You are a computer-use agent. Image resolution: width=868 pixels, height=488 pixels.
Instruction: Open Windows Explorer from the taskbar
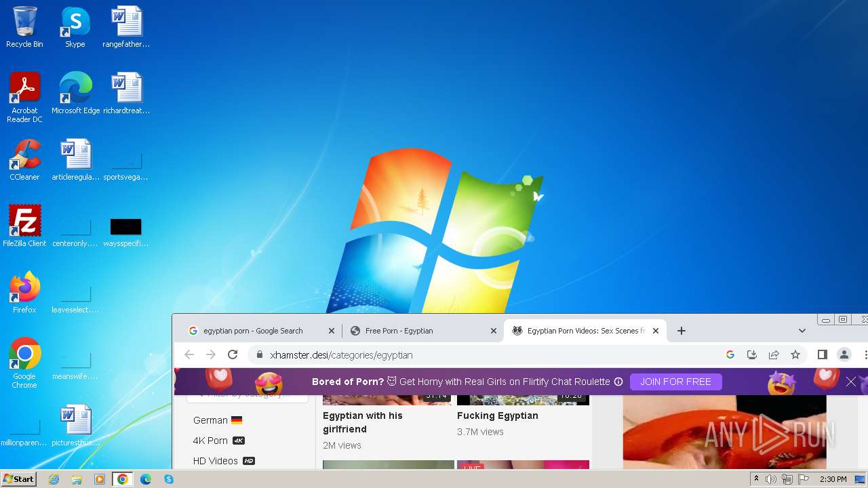(x=77, y=479)
